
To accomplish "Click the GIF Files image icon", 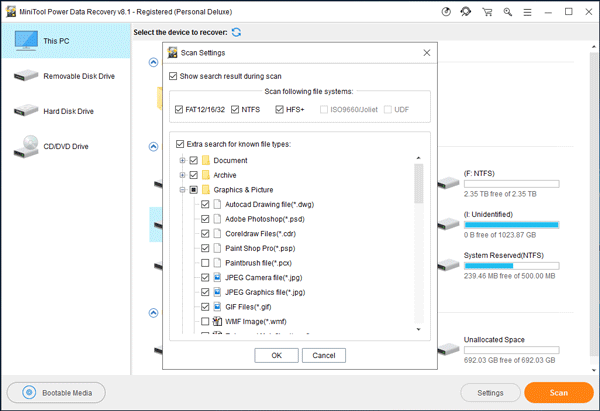I will point(217,307).
